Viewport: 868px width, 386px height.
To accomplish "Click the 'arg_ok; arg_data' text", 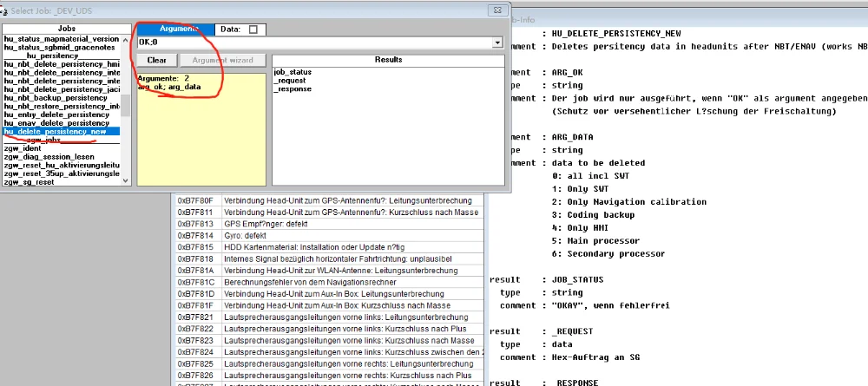I will pos(169,87).
